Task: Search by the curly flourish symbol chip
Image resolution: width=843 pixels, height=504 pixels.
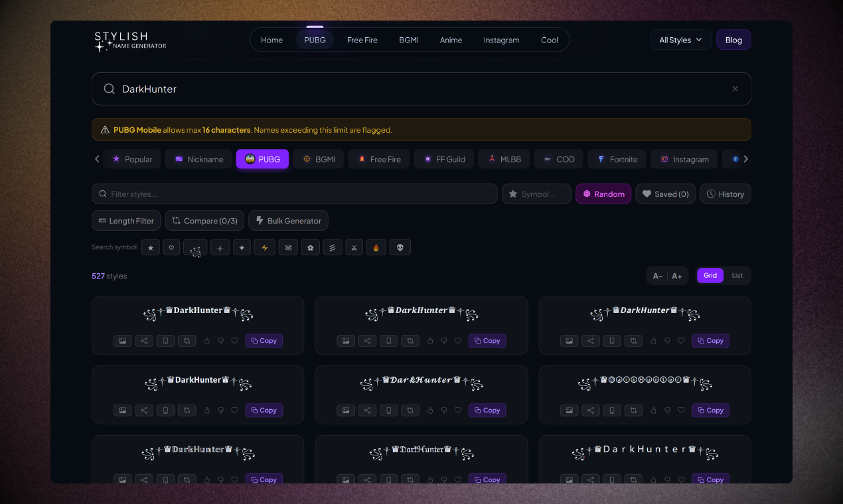Action: (x=195, y=249)
